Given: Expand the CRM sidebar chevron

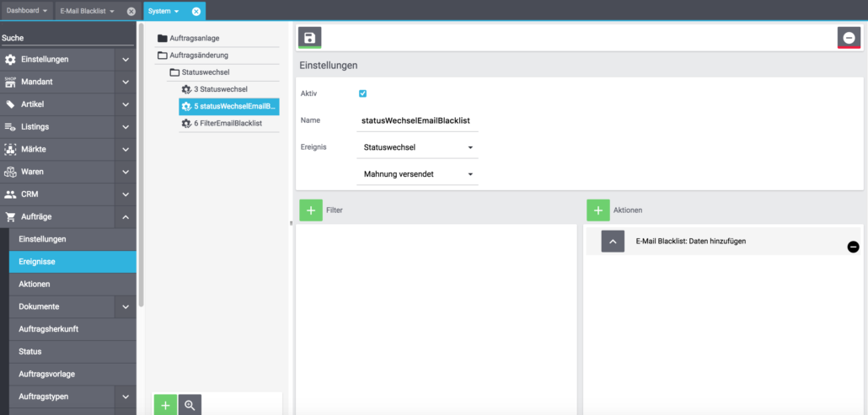Looking at the screenshot, I should pos(126,194).
